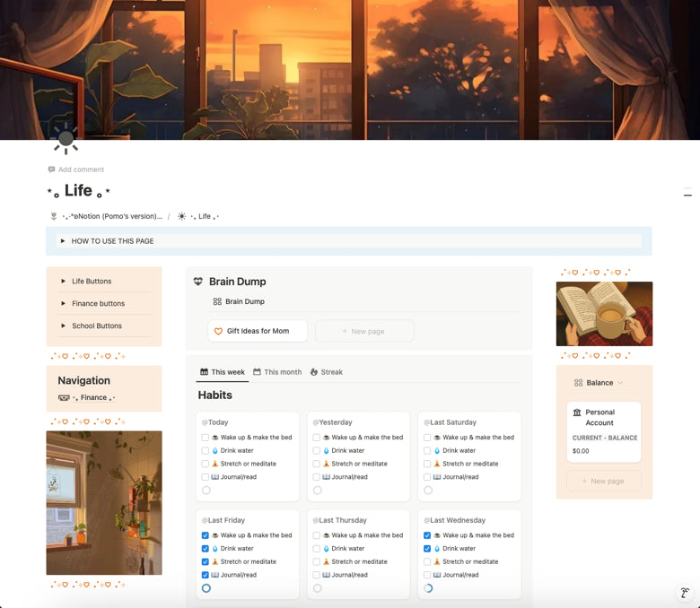Click the heart icon on Gift Ideas card
The height and width of the screenshot is (608, 700).
tap(218, 331)
